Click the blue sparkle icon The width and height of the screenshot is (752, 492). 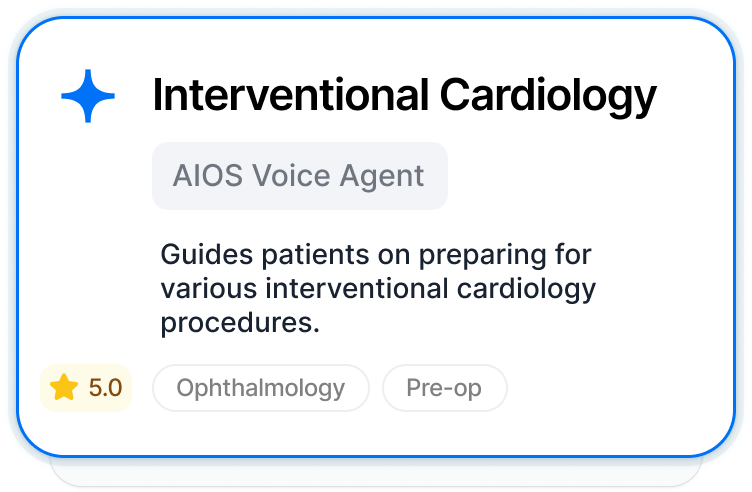tap(88, 97)
